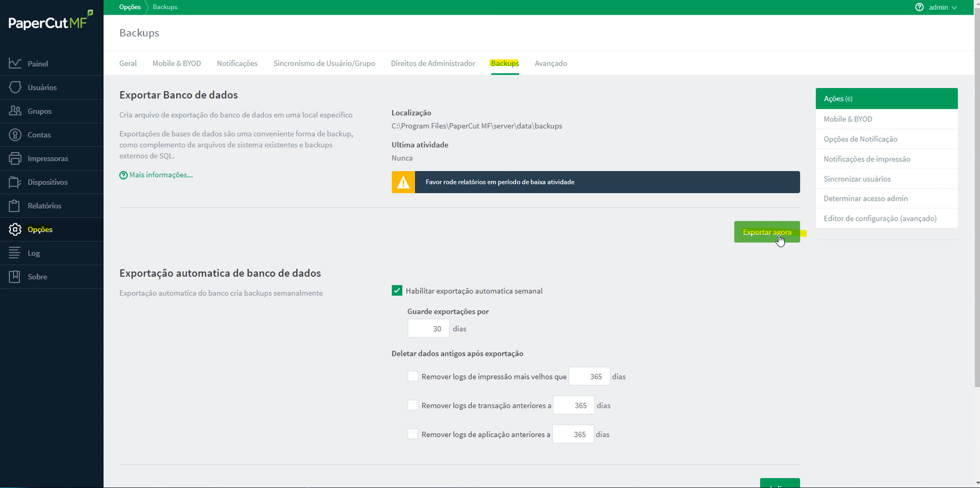Click the impressão logs days field
Screen dimensions: 980x488
tap(589, 376)
